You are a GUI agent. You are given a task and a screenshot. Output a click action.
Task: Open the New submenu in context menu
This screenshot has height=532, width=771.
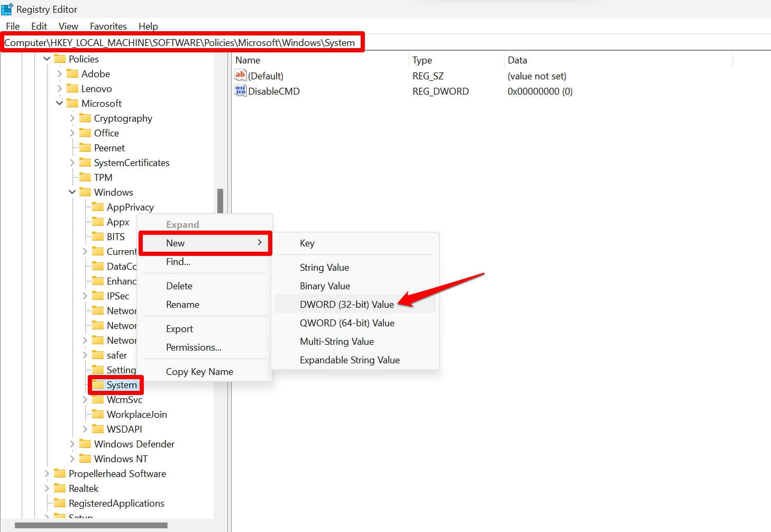(205, 243)
